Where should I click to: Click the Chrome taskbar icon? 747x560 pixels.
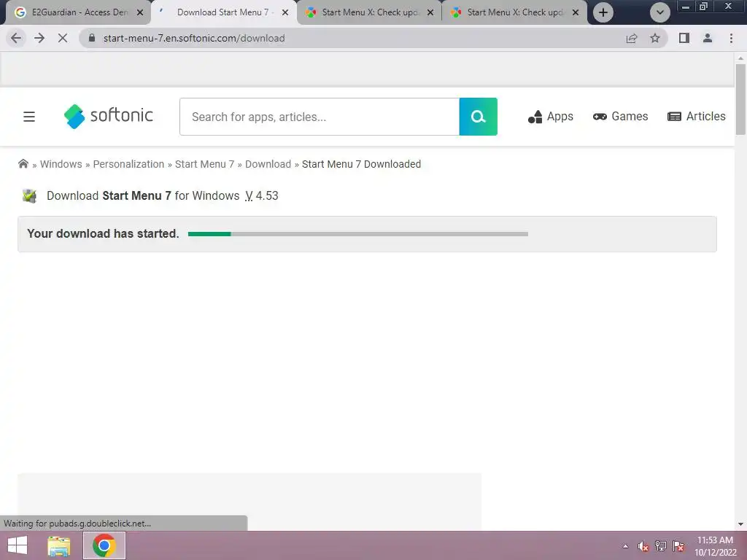click(x=104, y=545)
